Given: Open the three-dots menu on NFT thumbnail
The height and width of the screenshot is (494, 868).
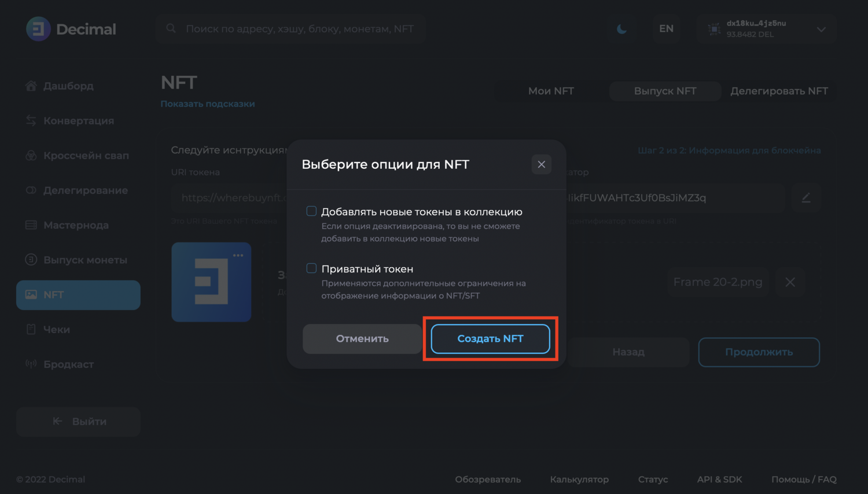Looking at the screenshot, I should coord(238,255).
